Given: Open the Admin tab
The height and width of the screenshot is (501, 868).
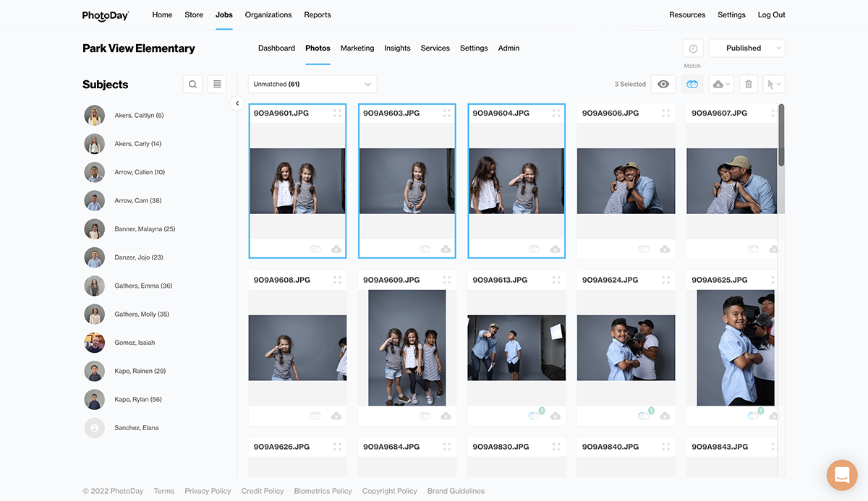Looking at the screenshot, I should (509, 48).
